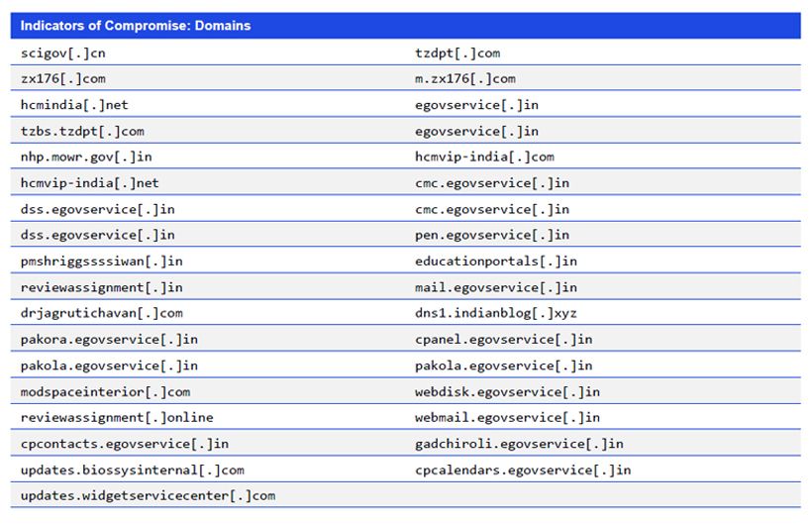Click the educationportals[.]in domain
The width and height of the screenshot is (812, 525).
496,262
